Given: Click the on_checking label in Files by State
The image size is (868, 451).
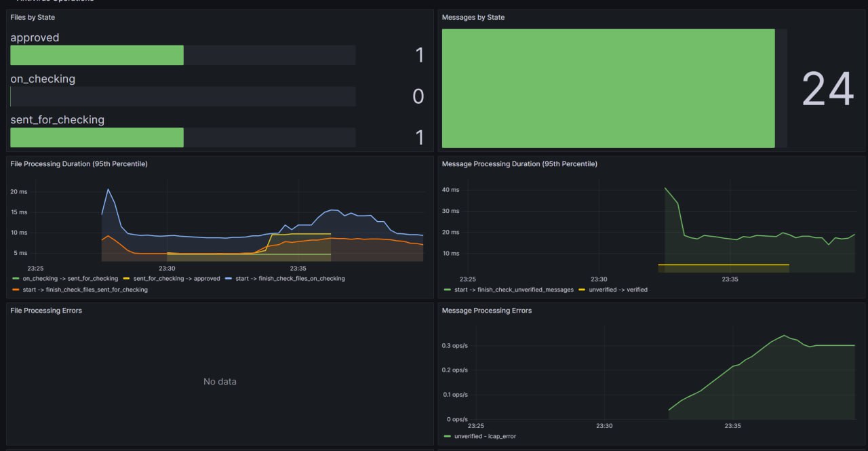Looking at the screenshot, I should point(43,79).
